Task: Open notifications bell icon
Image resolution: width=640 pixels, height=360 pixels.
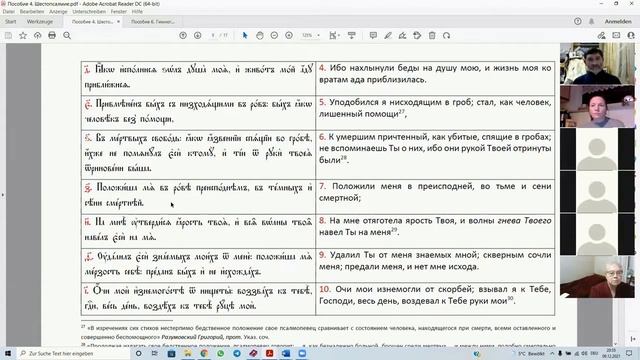Action: (591, 21)
